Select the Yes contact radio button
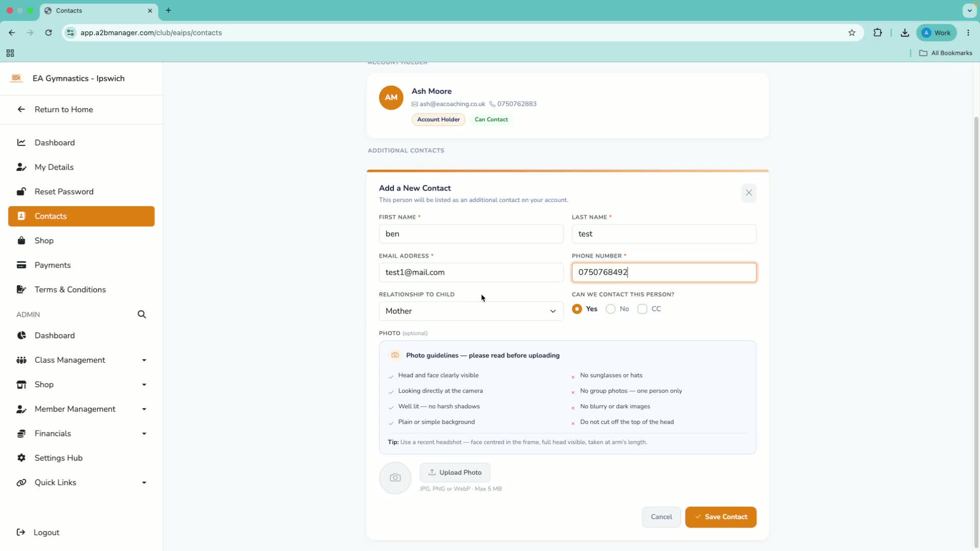 click(577, 309)
